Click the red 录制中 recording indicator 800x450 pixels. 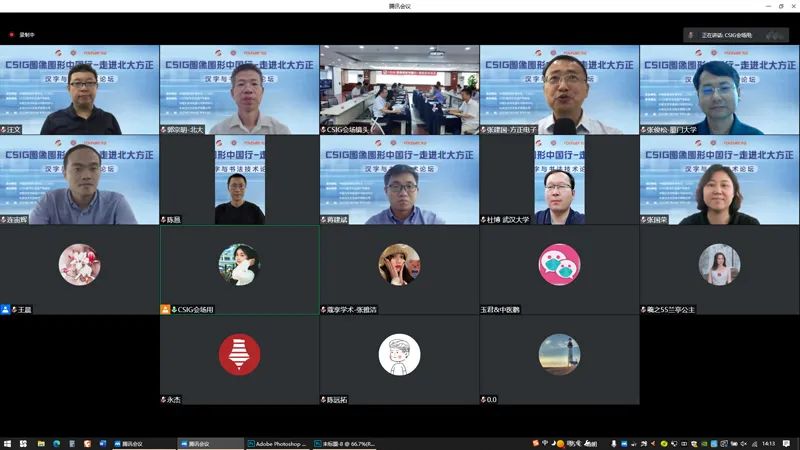click(x=22, y=35)
